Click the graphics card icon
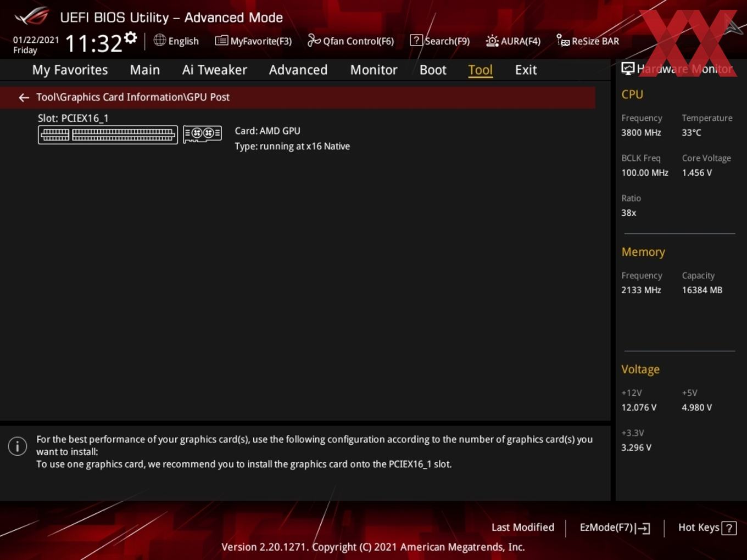Viewport: 747px width, 560px height. point(202,134)
